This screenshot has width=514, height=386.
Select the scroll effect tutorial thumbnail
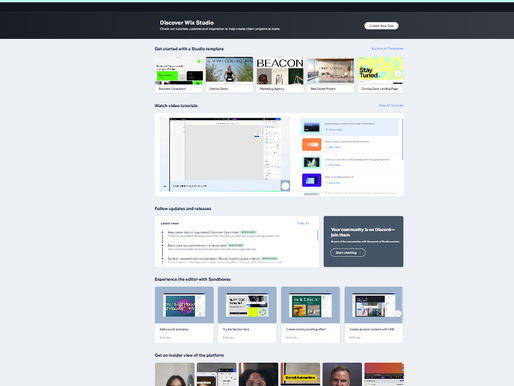312,162
